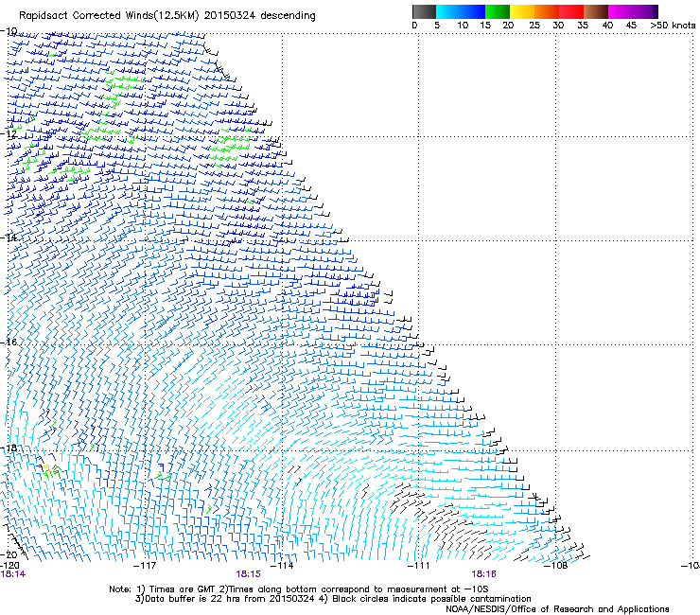Click the gray 0-5 knots color band
Image resolution: width=700 pixels, height=615 pixels.
[x=424, y=11]
